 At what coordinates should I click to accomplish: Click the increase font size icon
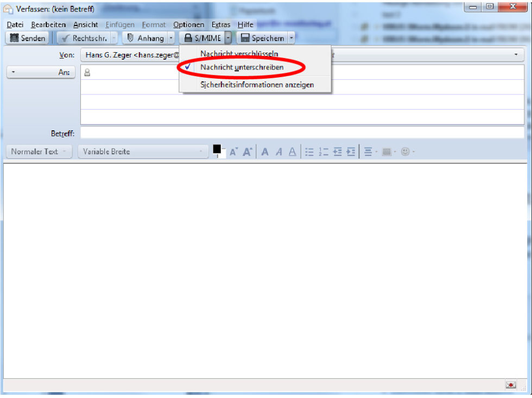click(x=247, y=152)
